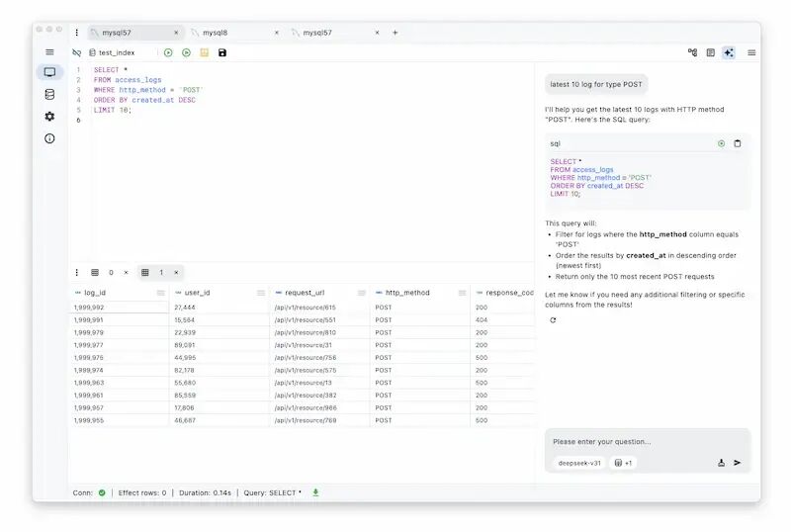Click access_logs in the editor FROM line

click(138, 80)
